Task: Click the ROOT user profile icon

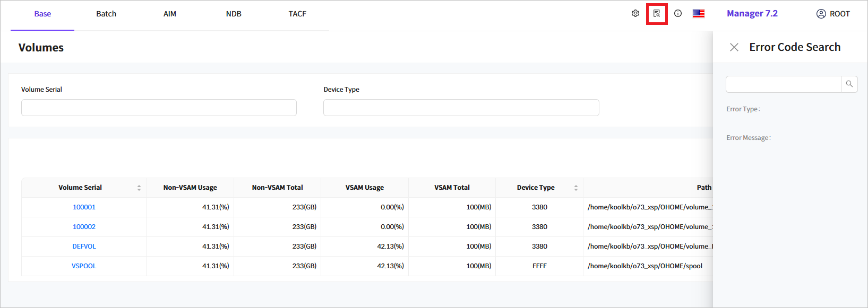Action: pyautogui.click(x=821, y=14)
